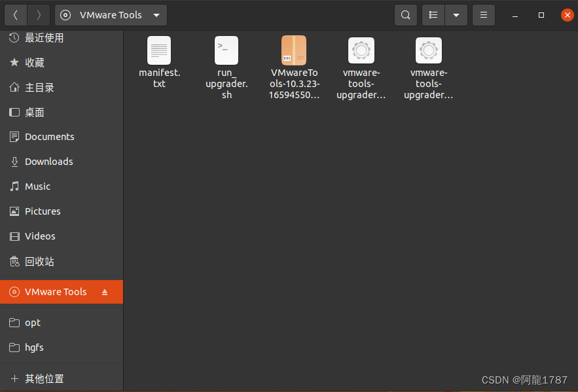Image resolution: width=578 pixels, height=392 pixels.
Task: Minimize the file manager window
Action: [515, 16]
